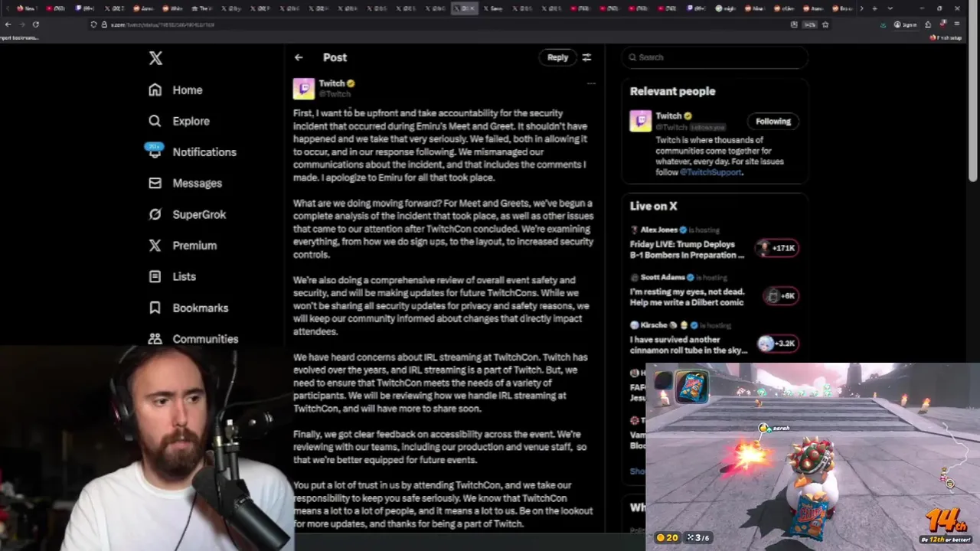The height and width of the screenshot is (551, 980).
Task: Click Scott Adams +6K listener bubble
Action: click(781, 295)
